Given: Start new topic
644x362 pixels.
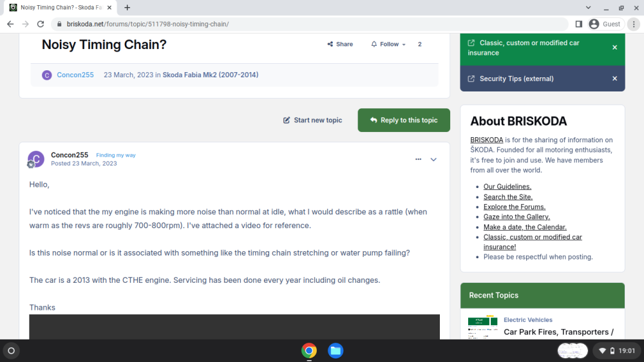Looking at the screenshot, I should [x=312, y=120].
